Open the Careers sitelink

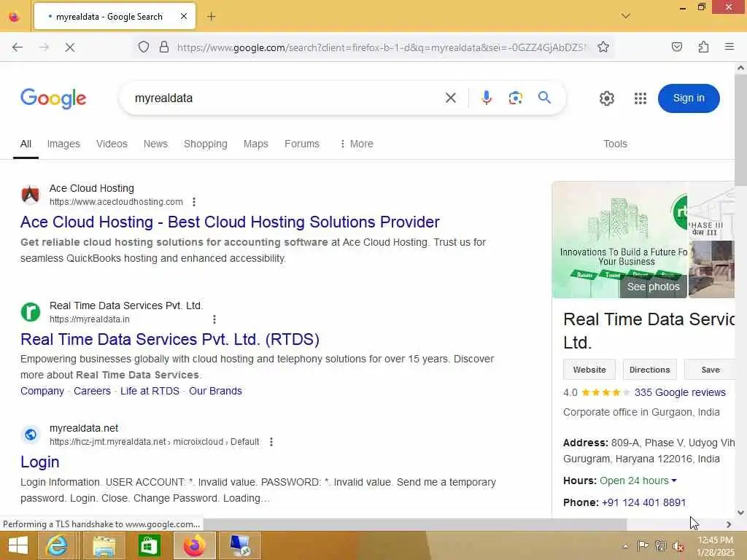92,391
